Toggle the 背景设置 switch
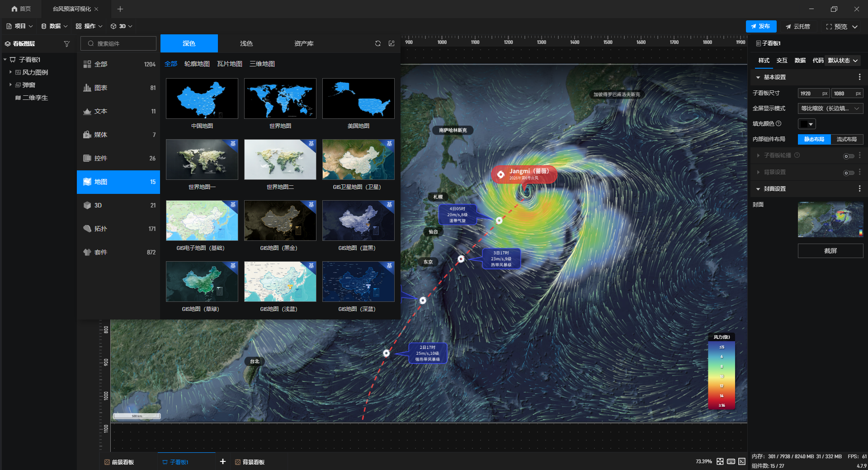The image size is (868, 470). (x=849, y=173)
